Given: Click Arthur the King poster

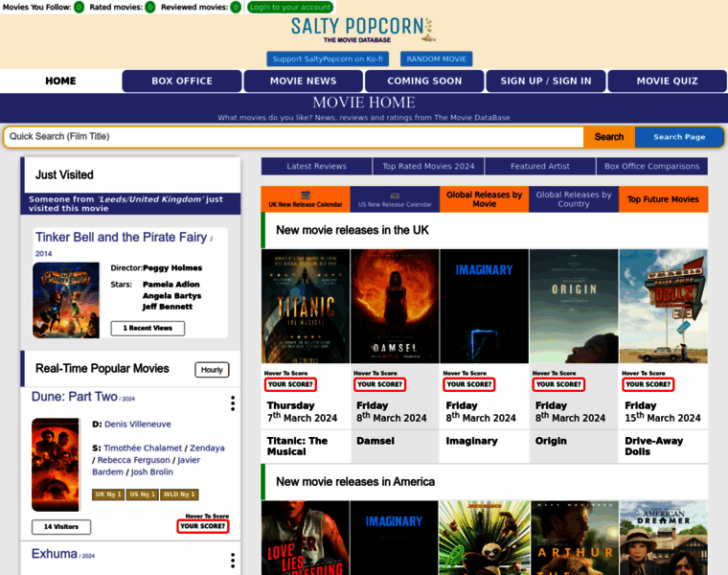Looking at the screenshot, I should click(x=575, y=538).
